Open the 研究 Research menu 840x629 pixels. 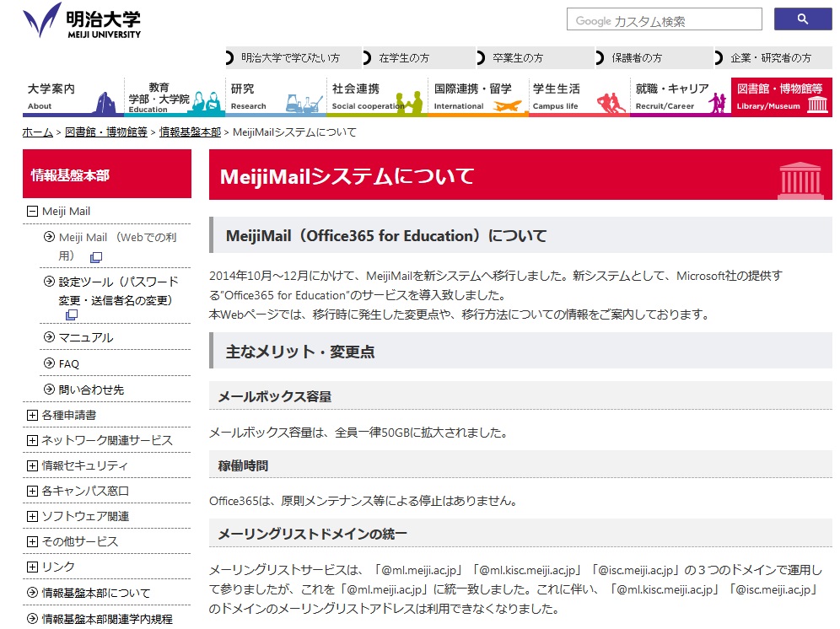276,97
